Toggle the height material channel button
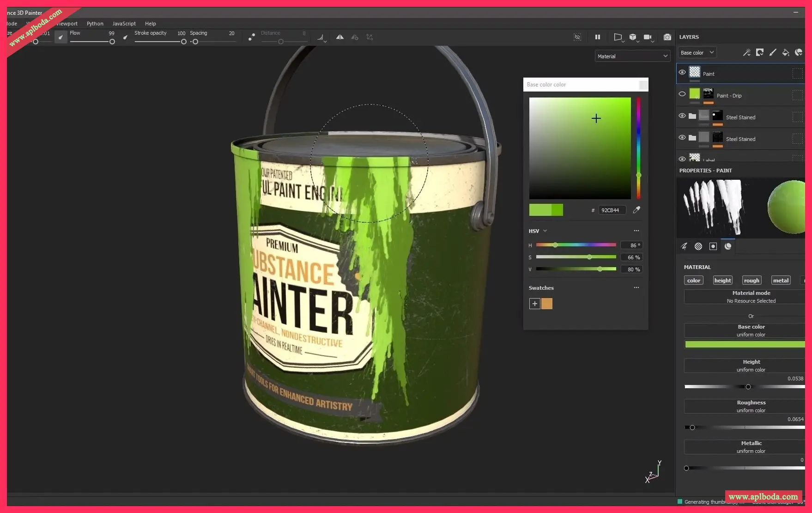 tap(722, 281)
